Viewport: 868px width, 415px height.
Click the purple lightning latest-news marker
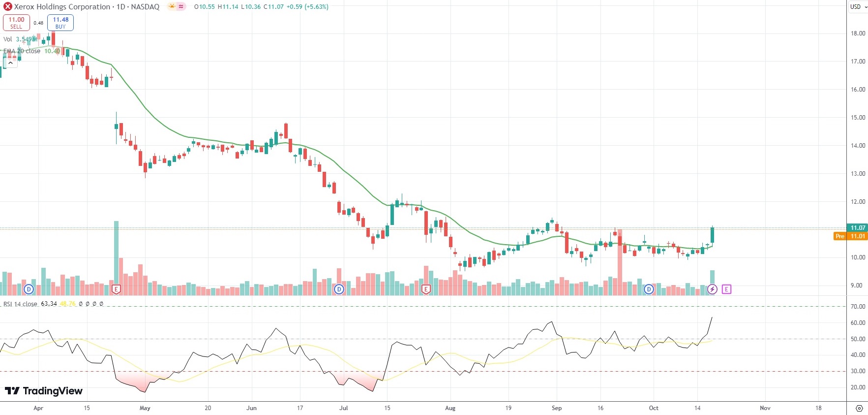click(x=712, y=289)
